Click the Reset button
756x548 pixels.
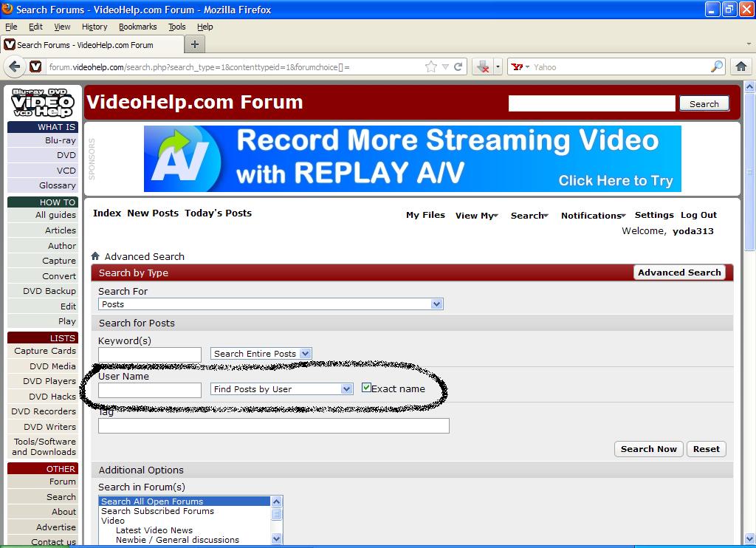(707, 448)
